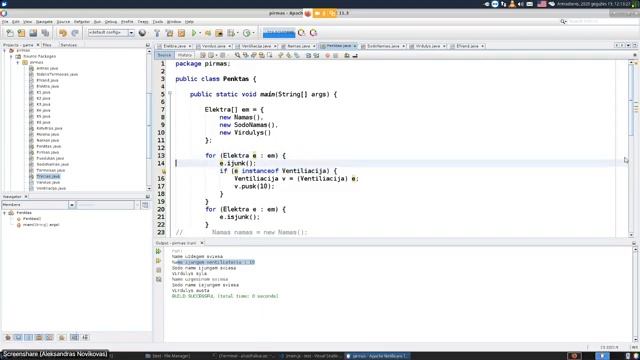640x360 pixels.
Task: Open the Services tab in left panel
Action: pyautogui.click(x=69, y=45)
